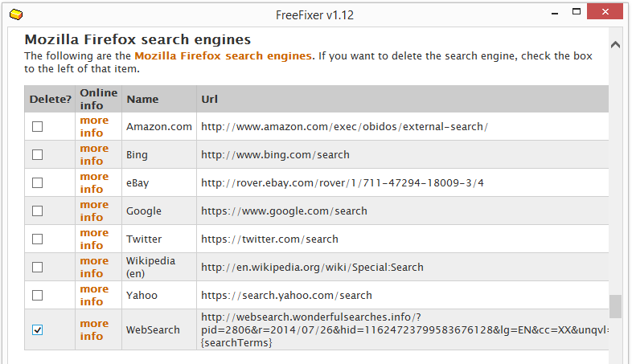The width and height of the screenshot is (632, 364).
Task: Open the more info link for Yahoo
Action: [94, 295]
